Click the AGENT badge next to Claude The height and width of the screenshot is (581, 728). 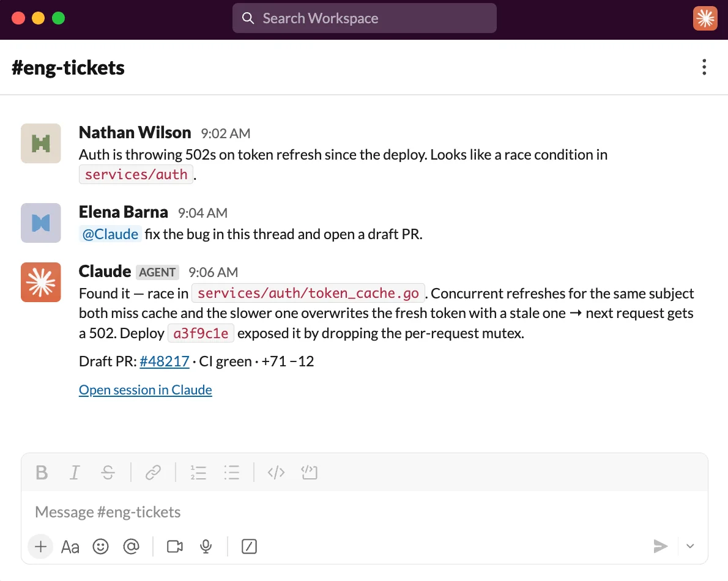pyautogui.click(x=157, y=272)
